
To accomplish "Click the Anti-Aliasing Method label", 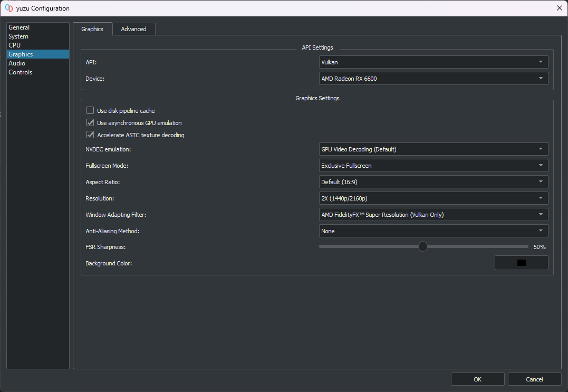I will [112, 231].
